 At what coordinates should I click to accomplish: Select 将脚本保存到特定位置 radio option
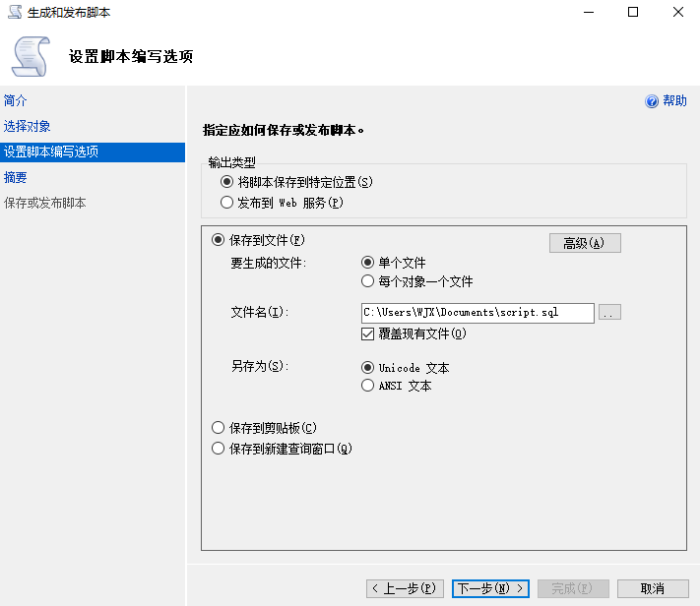coord(226,182)
